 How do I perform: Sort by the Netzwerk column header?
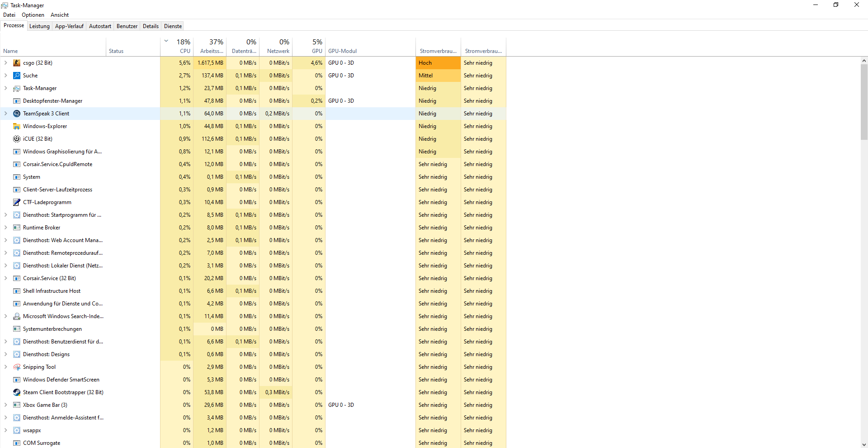point(276,47)
